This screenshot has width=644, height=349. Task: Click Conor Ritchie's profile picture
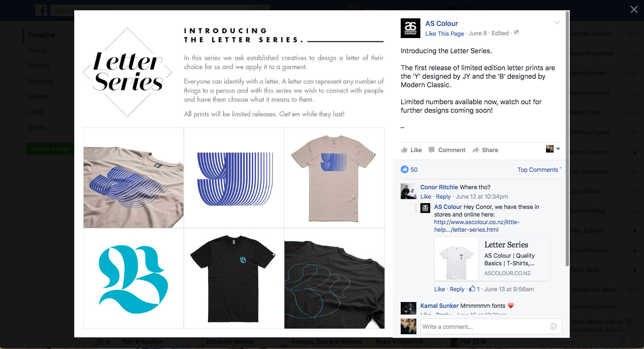click(x=409, y=192)
